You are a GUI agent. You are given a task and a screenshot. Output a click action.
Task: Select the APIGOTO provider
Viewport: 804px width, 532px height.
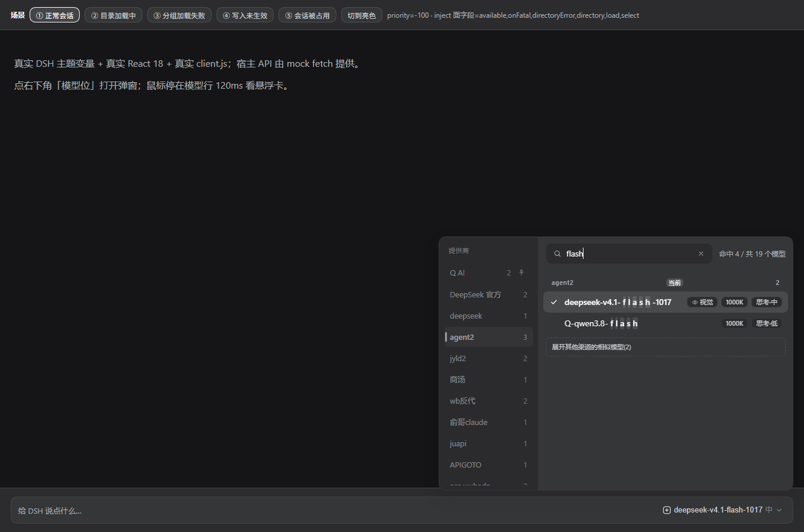[x=489, y=465]
